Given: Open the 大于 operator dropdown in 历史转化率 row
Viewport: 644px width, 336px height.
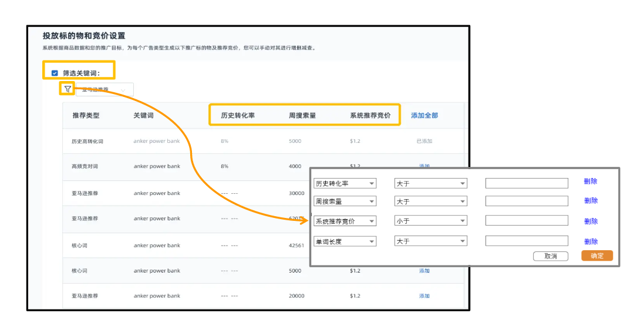Looking at the screenshot, I should click(x=430, y=183).
